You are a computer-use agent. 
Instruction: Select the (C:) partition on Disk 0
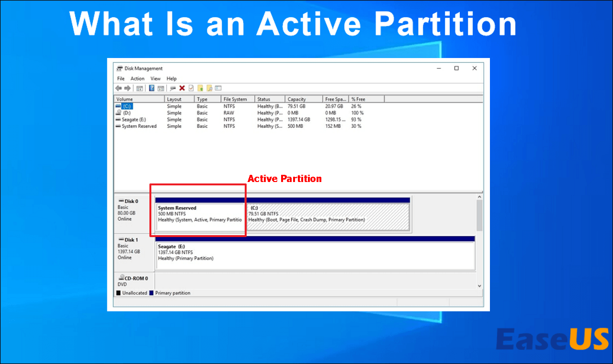pos(328,217)
